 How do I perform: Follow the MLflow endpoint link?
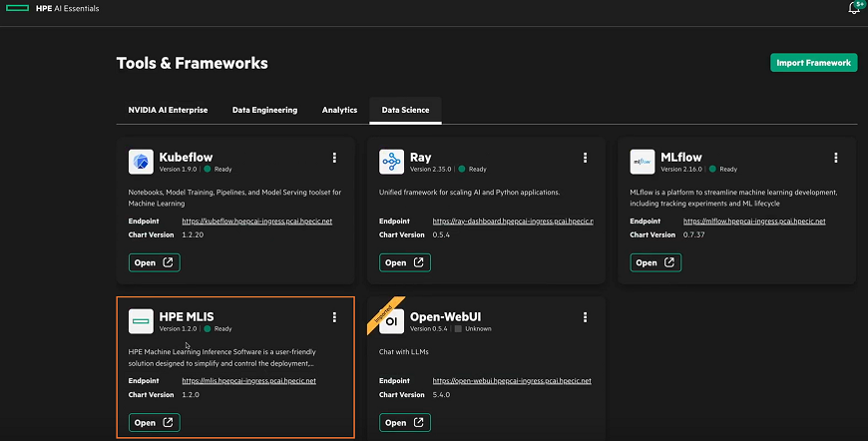(x=754, y=221)
